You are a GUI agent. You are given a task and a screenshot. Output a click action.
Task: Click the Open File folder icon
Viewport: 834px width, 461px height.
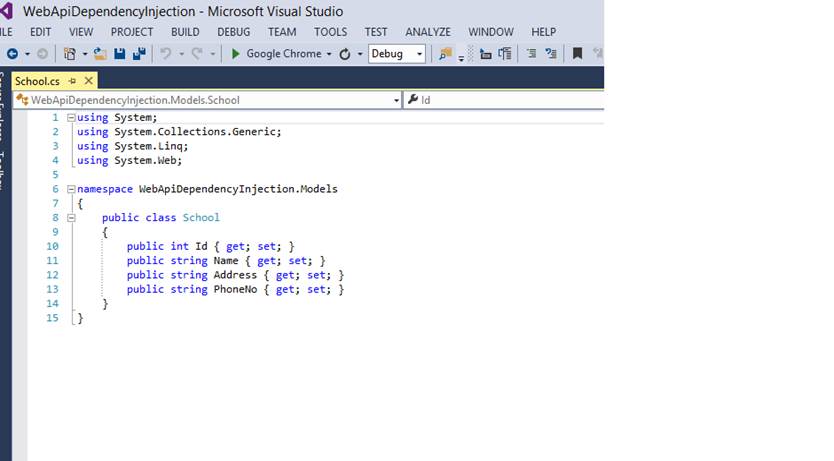pos(100,54)
